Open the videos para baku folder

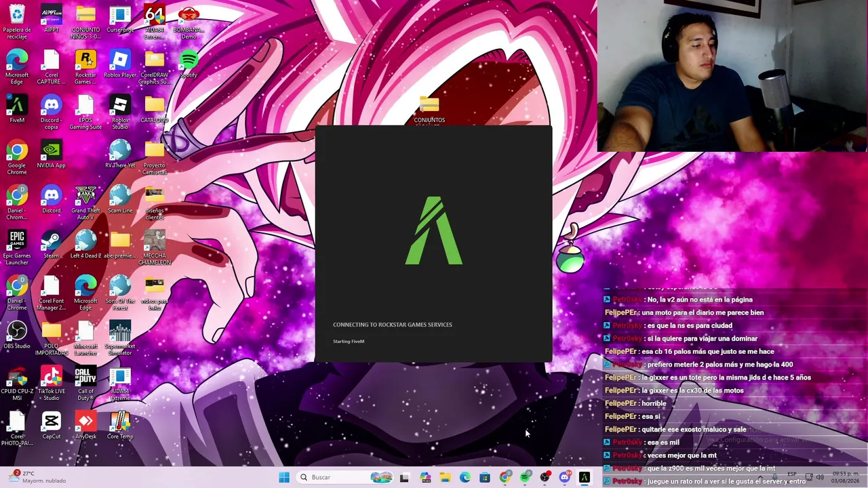pos(155,293)
